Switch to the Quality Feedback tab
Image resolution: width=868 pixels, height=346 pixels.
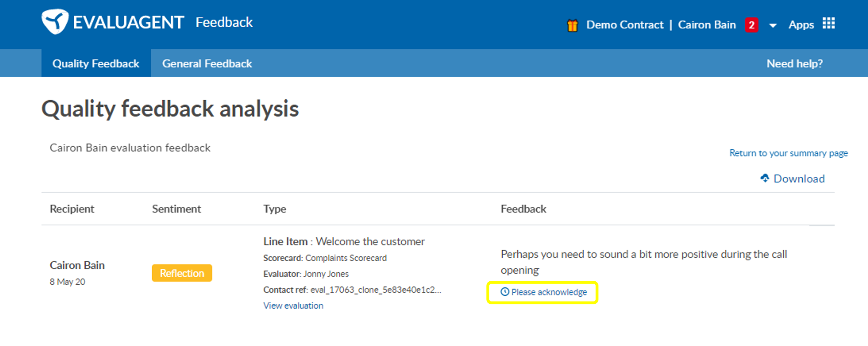(x=96, y=63)
